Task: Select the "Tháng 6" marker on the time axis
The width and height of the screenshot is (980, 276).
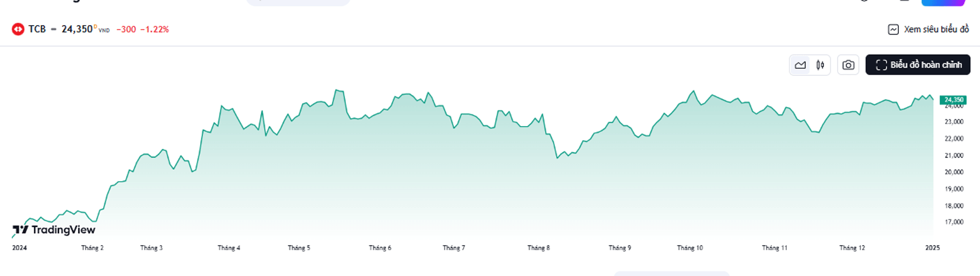Action: (380, 248)
